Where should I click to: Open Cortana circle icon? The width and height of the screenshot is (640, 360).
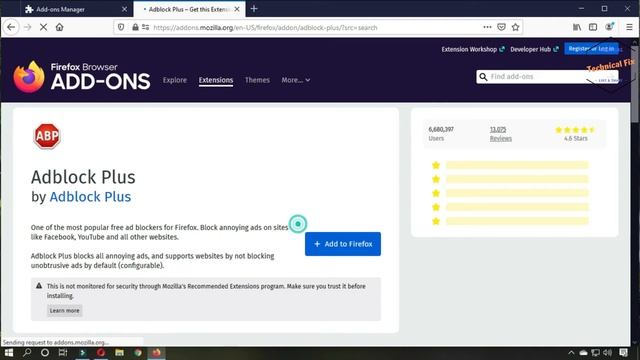(45, 353)
